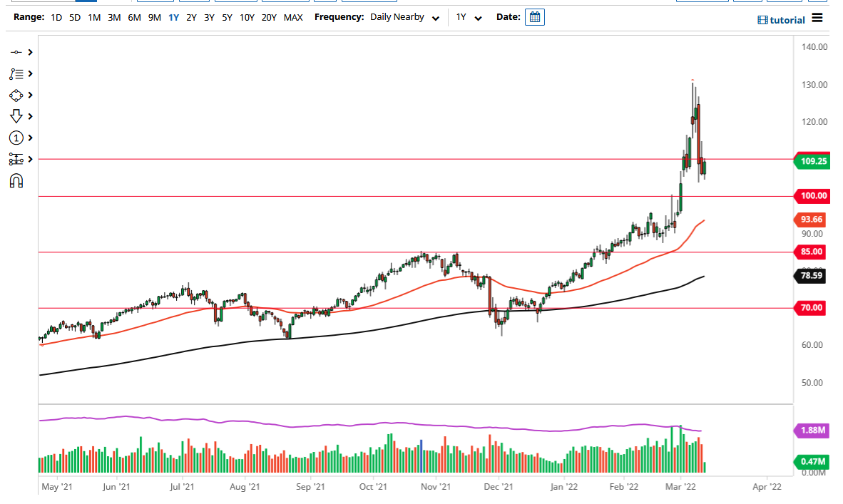Open the tutorial link
Image resolution: width=843 pixels, height=504 pixels.
pos(781,19)
